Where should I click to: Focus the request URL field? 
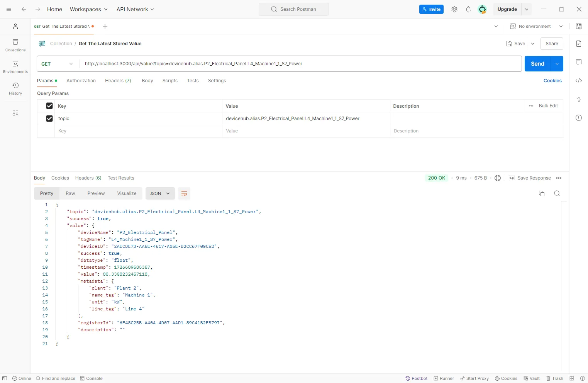click(301, 64)
